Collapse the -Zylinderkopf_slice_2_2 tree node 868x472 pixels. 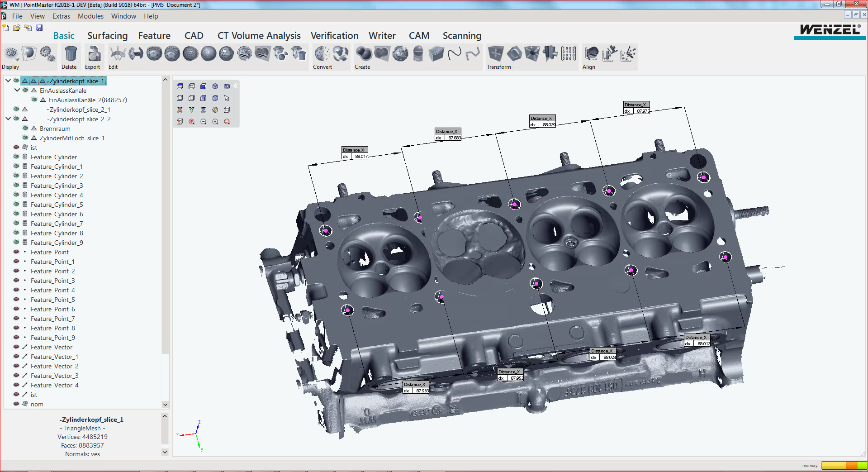coord(8,119)
